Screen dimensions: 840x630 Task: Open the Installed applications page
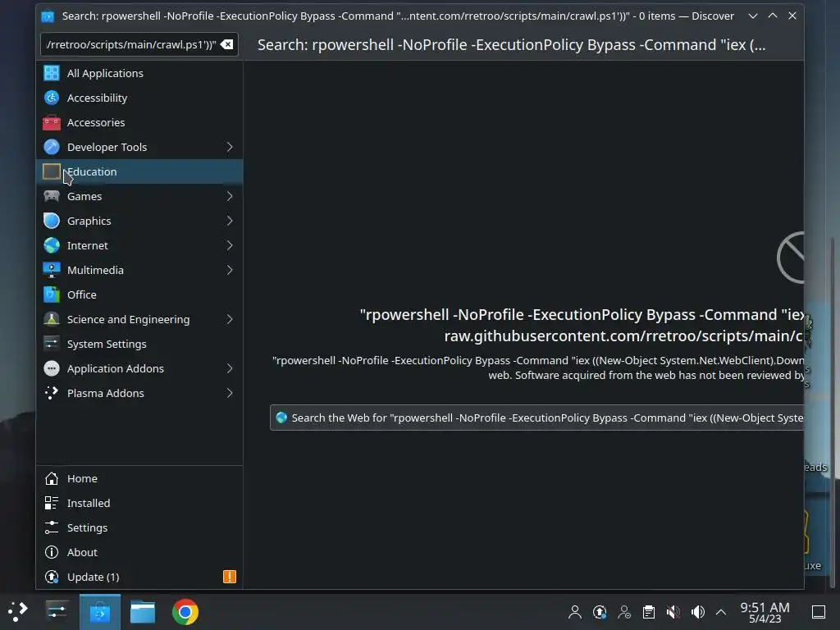click(x=139, y=503)
